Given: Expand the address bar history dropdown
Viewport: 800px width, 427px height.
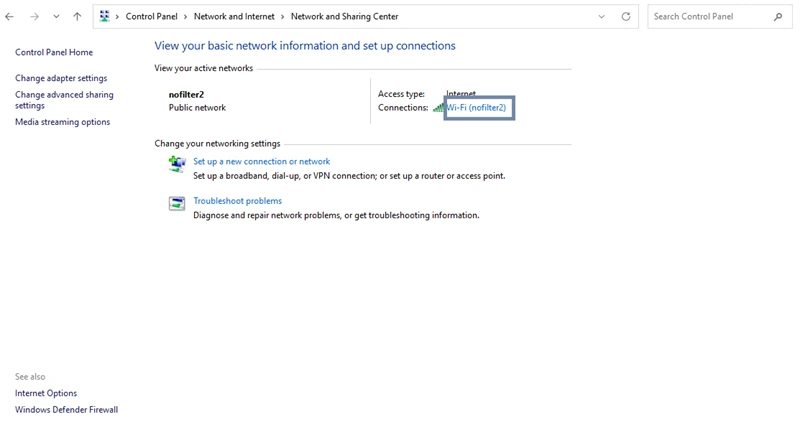Looking at the screenshot, I should tap(601, 17).
